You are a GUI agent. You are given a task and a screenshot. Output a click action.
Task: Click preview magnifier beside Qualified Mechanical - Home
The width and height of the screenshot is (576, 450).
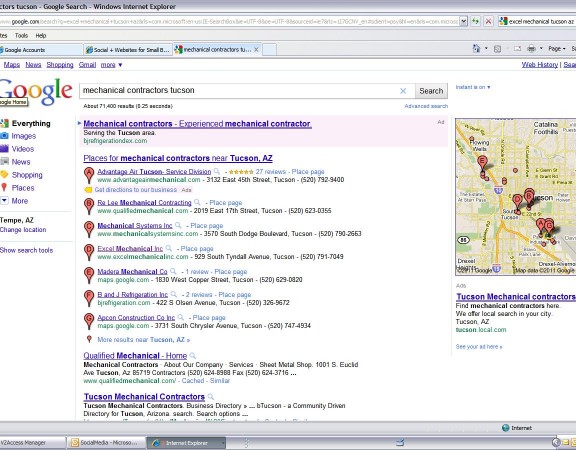pyautogui.click(x=193, y=356)
